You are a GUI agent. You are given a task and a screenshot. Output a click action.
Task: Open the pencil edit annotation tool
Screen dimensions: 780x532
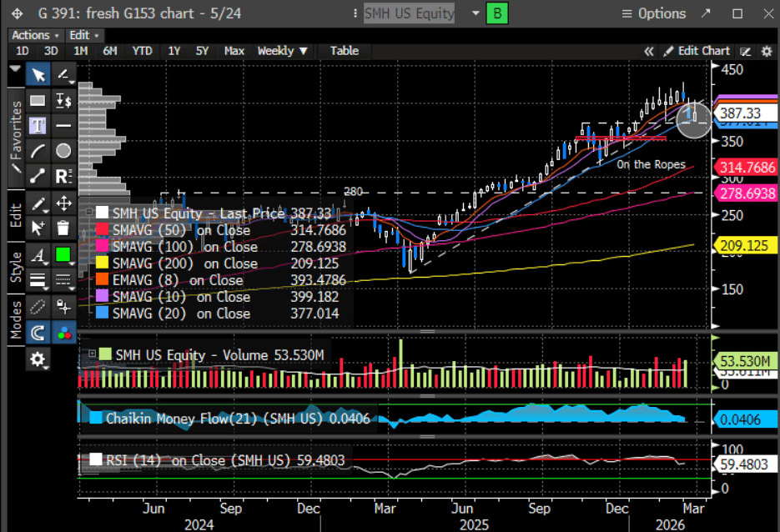(38, 203)
